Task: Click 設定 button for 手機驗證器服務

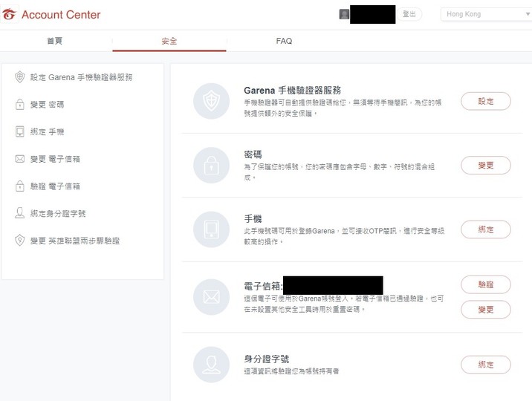Action: point(485,101)
